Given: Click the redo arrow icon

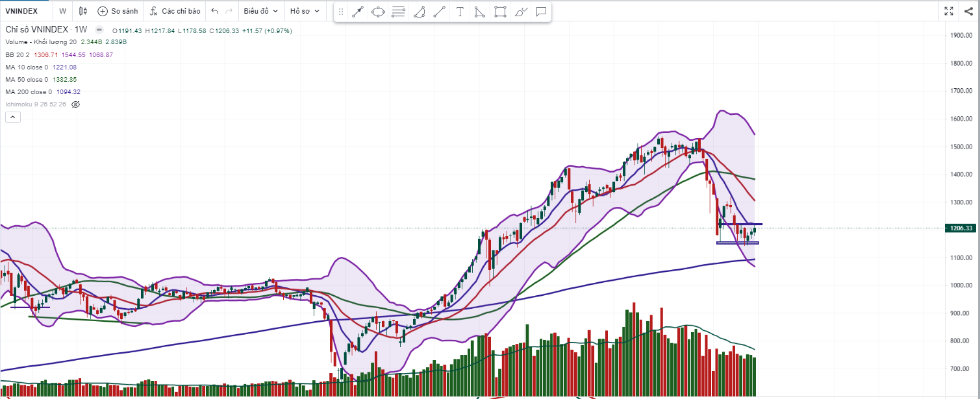Looking at the screenshot, I should pyautogui.click(x=229, y=11).
